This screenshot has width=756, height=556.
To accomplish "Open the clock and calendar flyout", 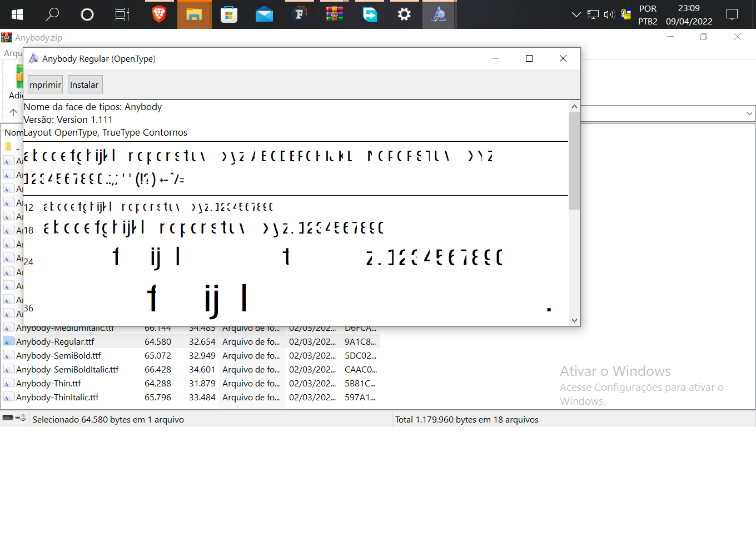I will tap(689, 15).
